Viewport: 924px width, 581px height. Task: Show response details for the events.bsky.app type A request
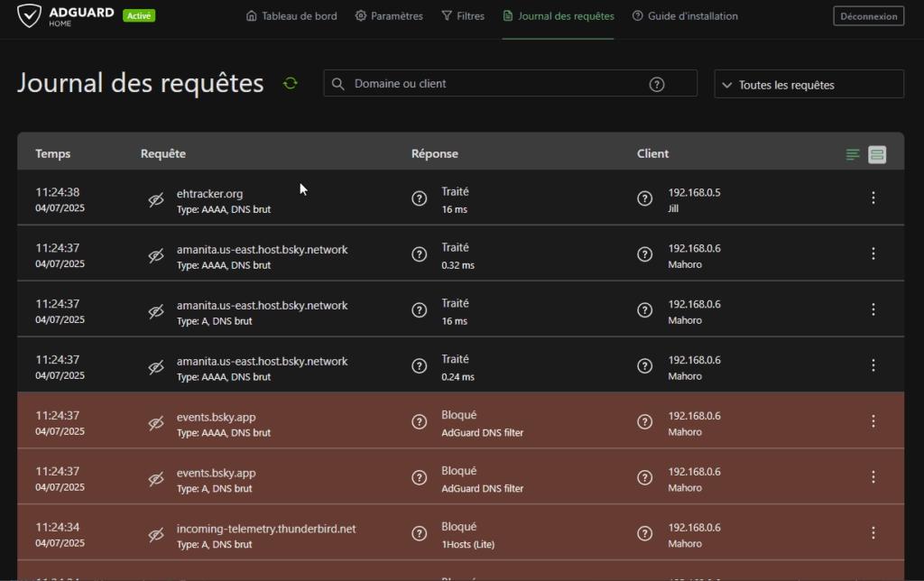(419, 477)
